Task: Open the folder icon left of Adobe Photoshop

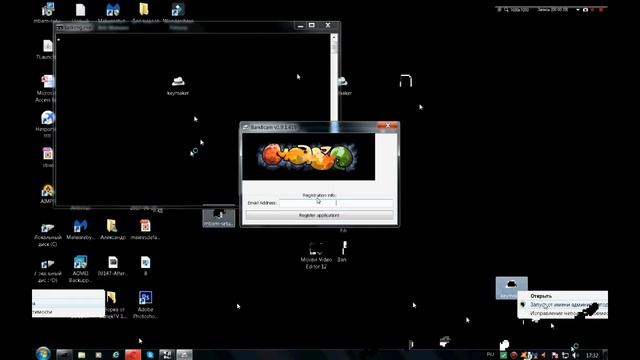Action: 111,304
